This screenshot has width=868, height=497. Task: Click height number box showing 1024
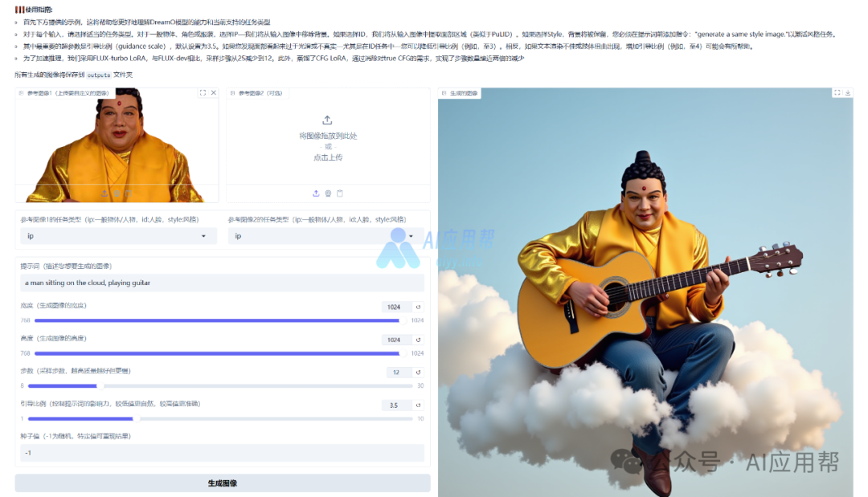click(x=396, y=340)
